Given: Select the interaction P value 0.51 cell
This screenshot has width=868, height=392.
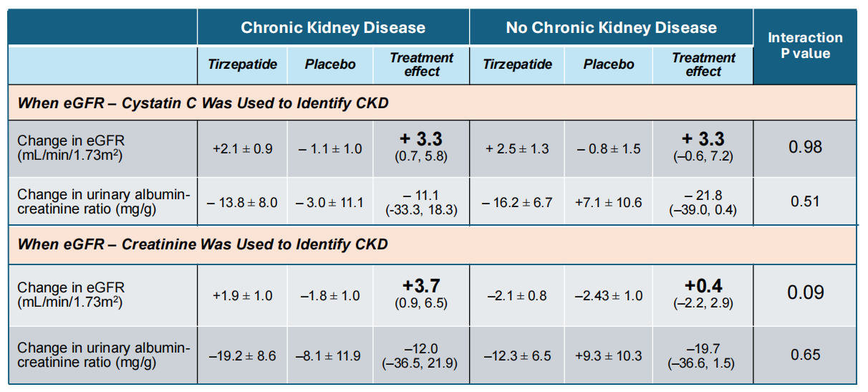Looking at the screenshot, I should click(805, 201).
